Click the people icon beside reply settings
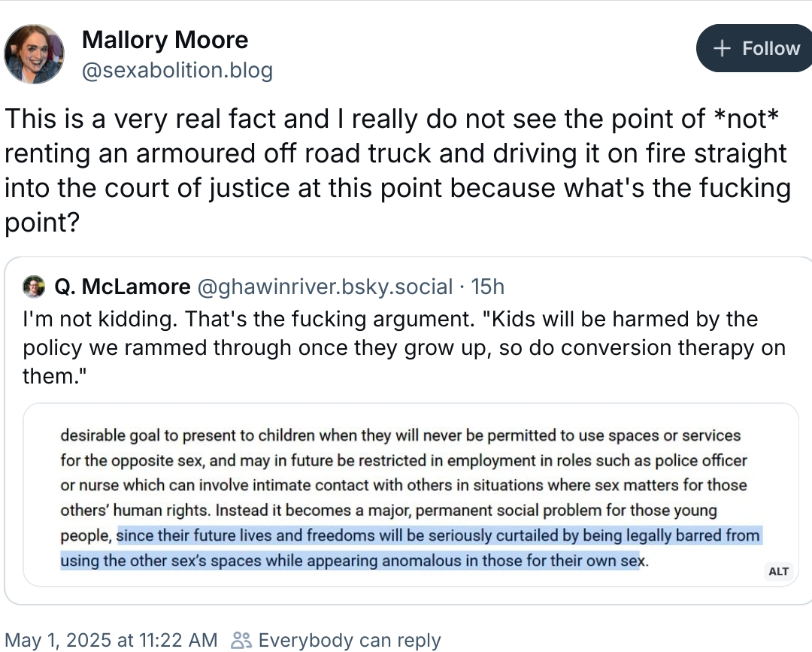 [241, 640]
